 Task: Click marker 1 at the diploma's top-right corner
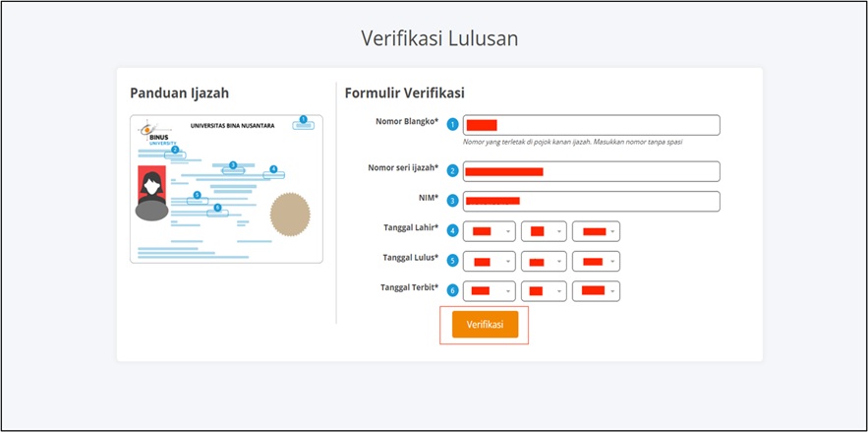click(x=303, y=120)
